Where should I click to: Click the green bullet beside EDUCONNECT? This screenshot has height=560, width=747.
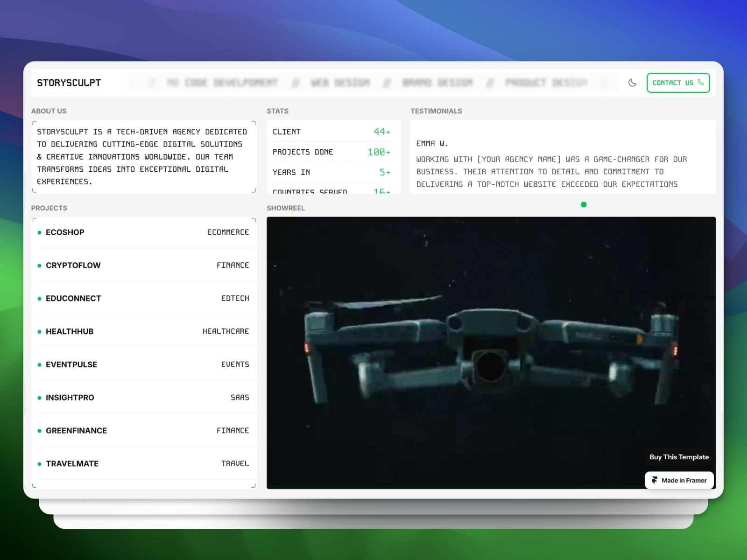(x=39, y=298)
